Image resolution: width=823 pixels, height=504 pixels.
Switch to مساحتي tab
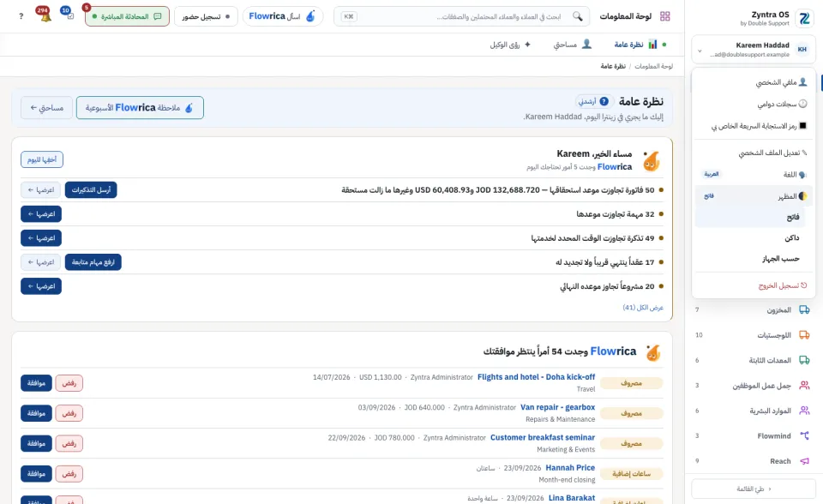point(573,45)
